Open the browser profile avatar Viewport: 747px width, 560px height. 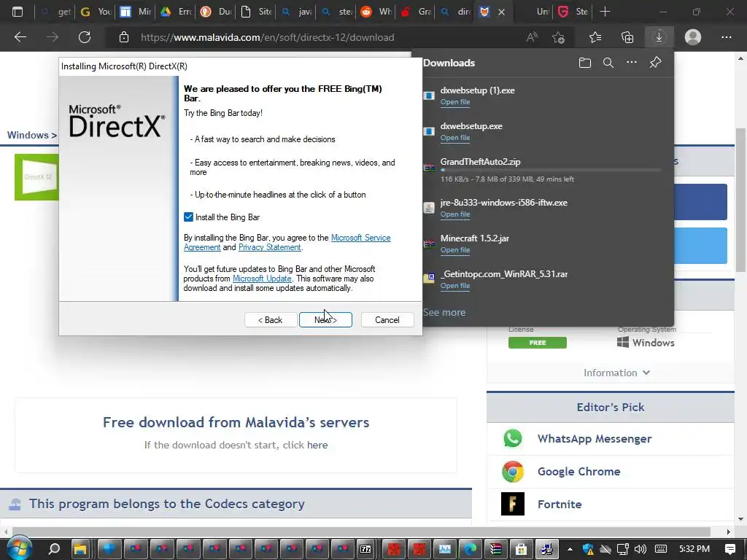(x=693, y=37)
